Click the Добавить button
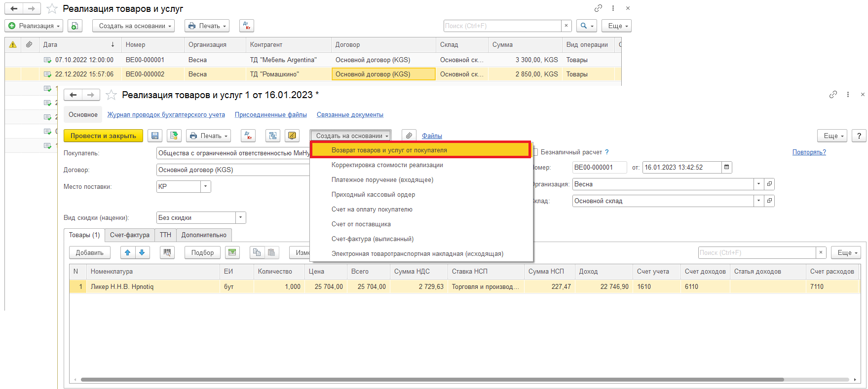Image resolution: width=868 pixels, height=389 pixels. tap(89, 252)
